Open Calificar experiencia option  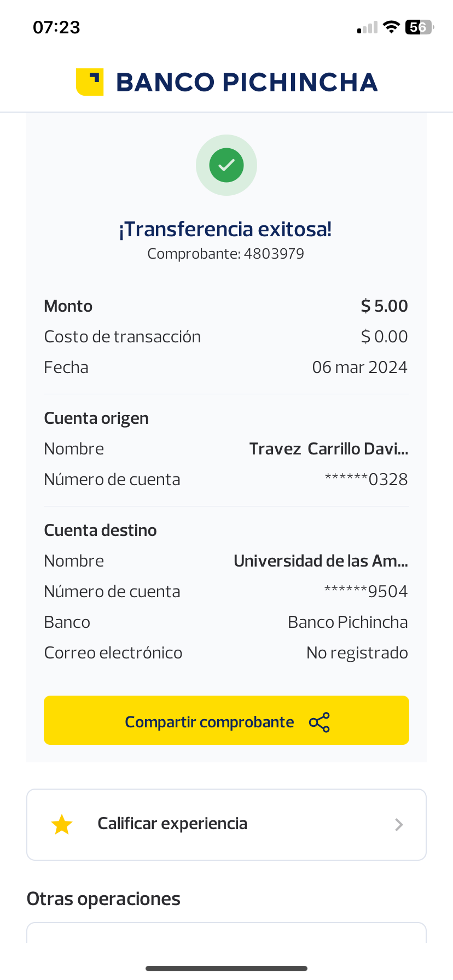click(172, 824)
